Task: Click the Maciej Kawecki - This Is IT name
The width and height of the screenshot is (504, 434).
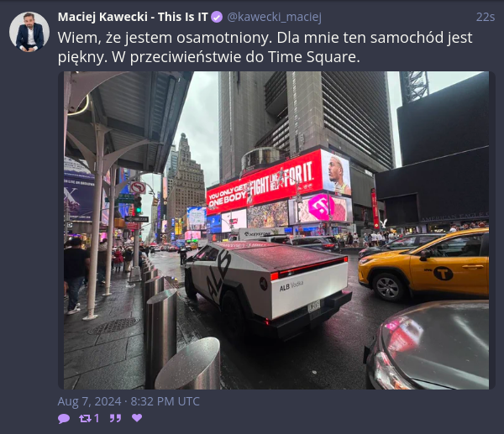Action: (x=133, y=17)
